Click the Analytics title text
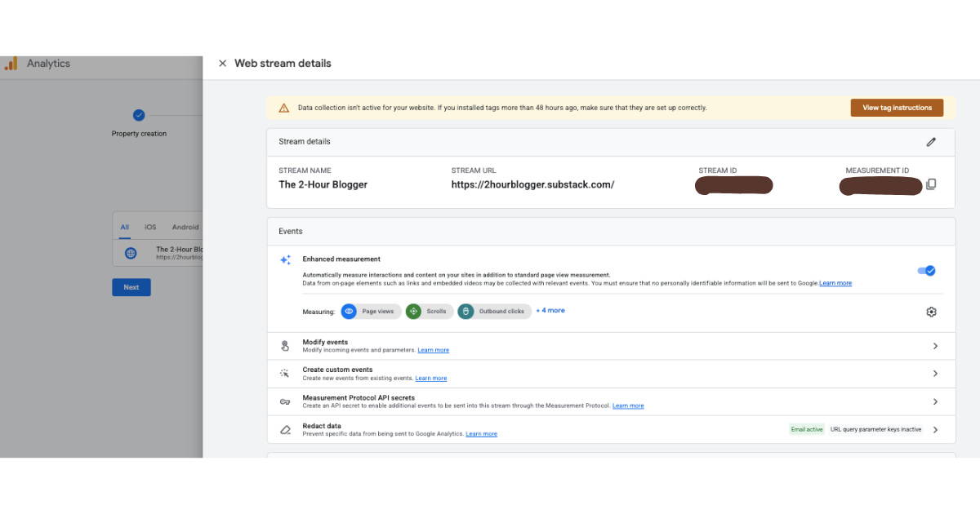Viewport: 980px width, 514px height. pos(48,64)
